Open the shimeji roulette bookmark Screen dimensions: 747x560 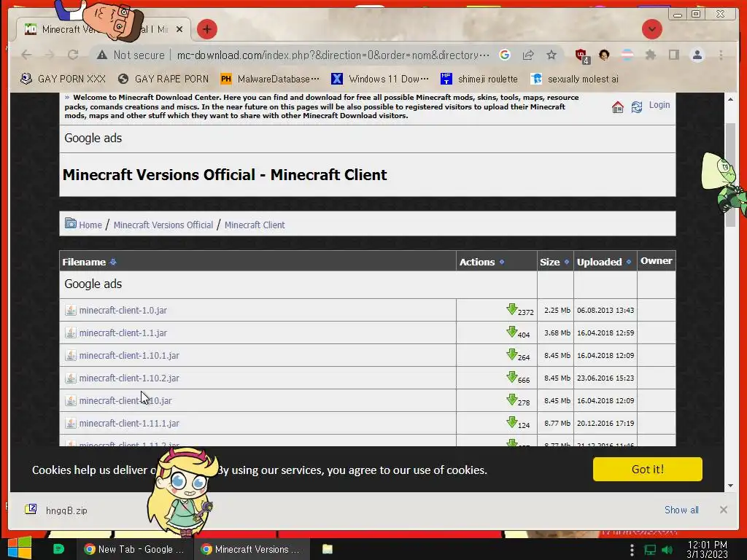(x=479, y=79)
